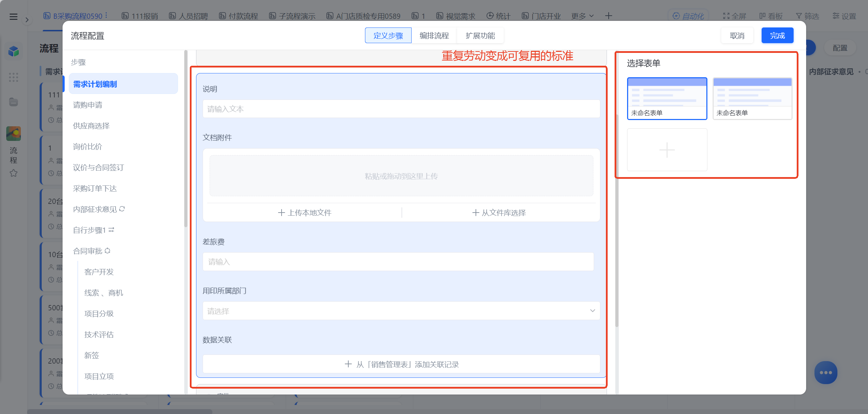Select step 需求计划编制

pos(123,84)
